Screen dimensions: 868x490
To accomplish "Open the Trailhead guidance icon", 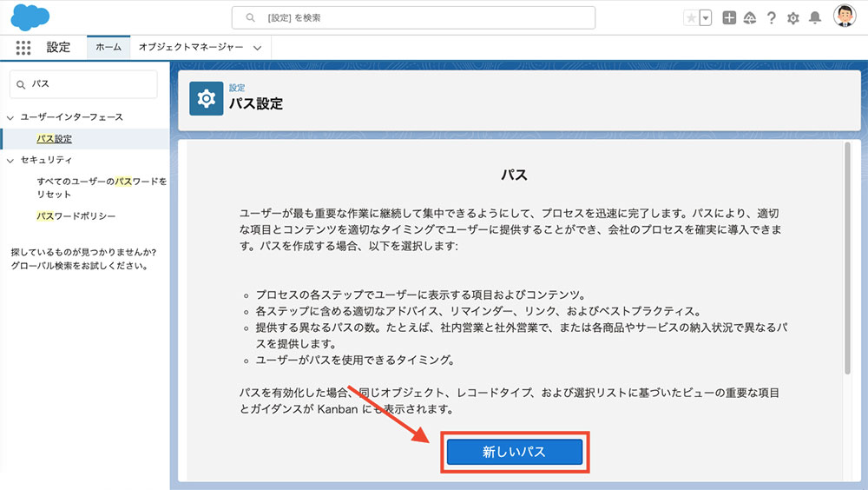I will click(750, 18).
